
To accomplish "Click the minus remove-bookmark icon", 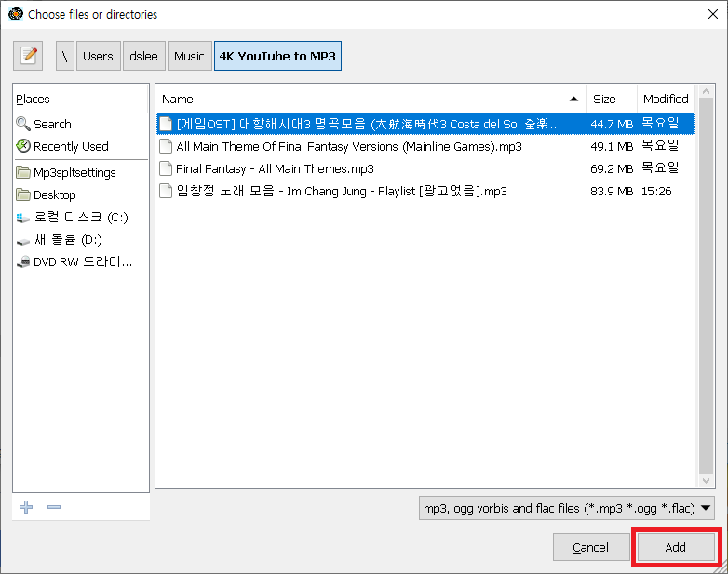I will [x=54, y=507].
